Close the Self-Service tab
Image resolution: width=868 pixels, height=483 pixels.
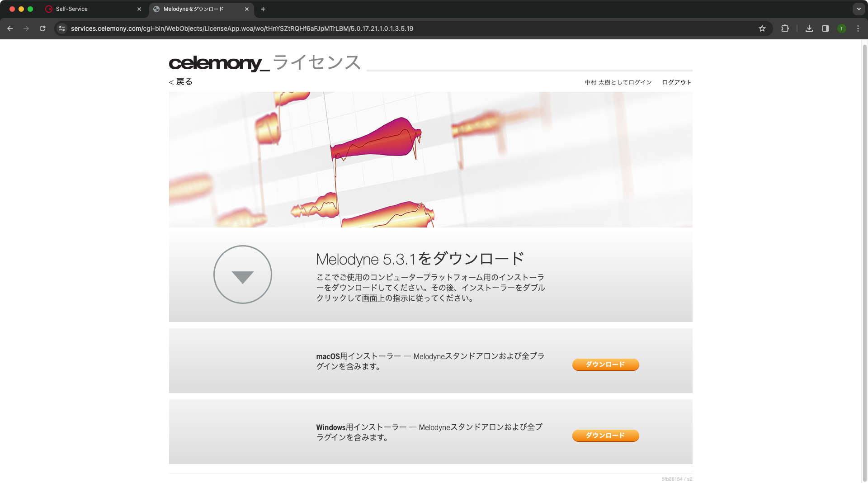[x=139, y=9]
